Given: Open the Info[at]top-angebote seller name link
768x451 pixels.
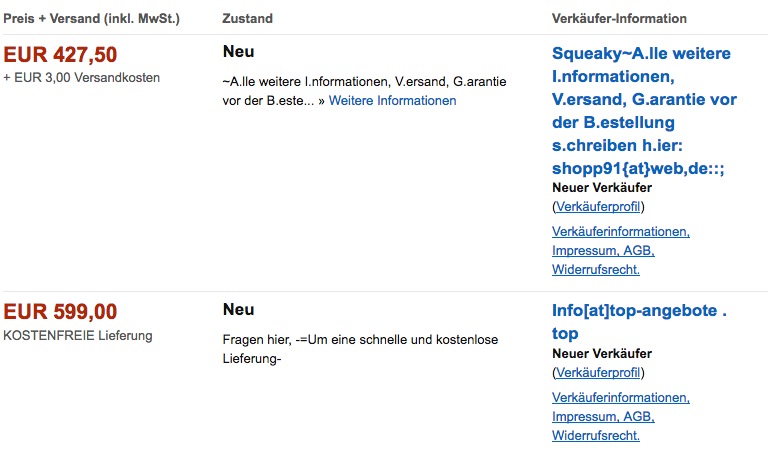Looking at the screenshot, I should [639, 322].
